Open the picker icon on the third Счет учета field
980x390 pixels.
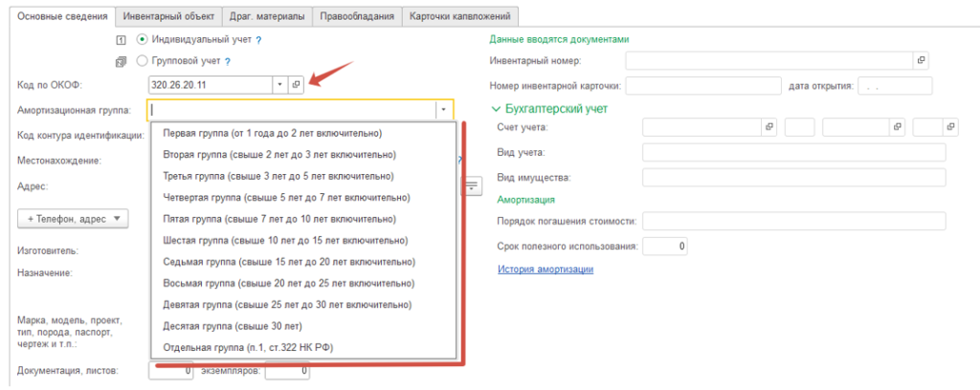(897, 127)
